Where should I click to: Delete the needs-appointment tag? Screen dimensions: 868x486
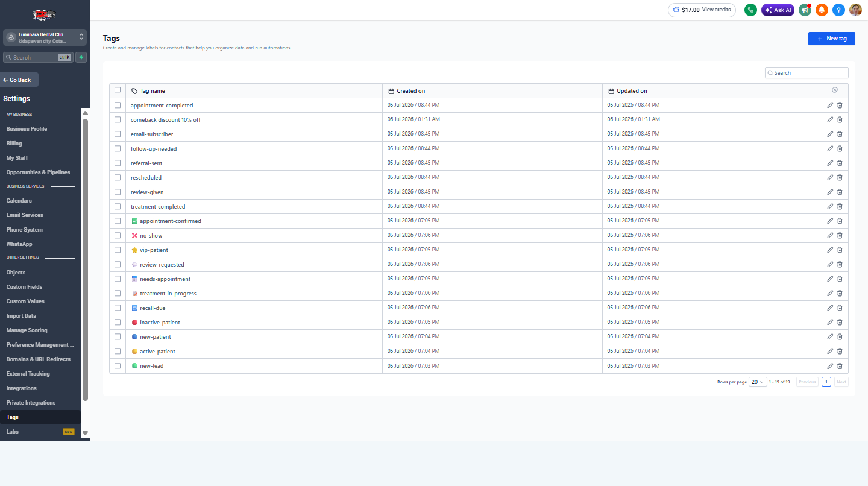click(x=840, y=279)
